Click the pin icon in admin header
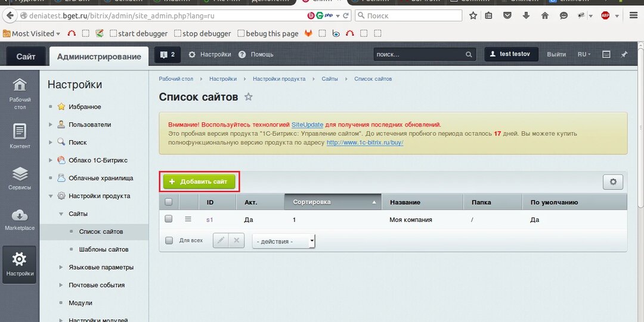 624,54
